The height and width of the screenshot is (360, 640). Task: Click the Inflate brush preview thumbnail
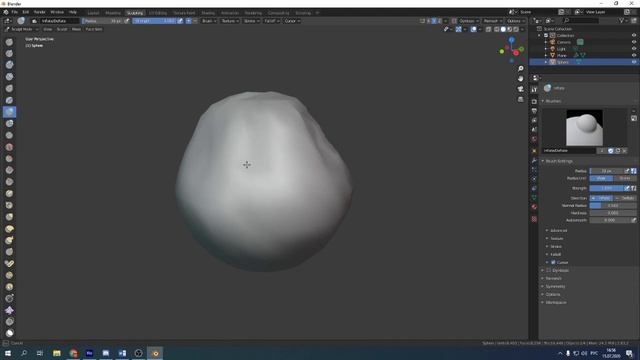(584, 127)
